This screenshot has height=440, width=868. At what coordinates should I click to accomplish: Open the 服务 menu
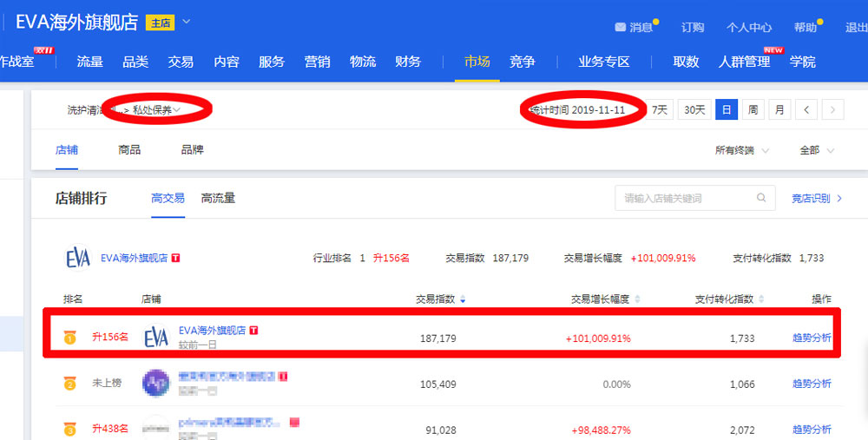tap(272, 62)
